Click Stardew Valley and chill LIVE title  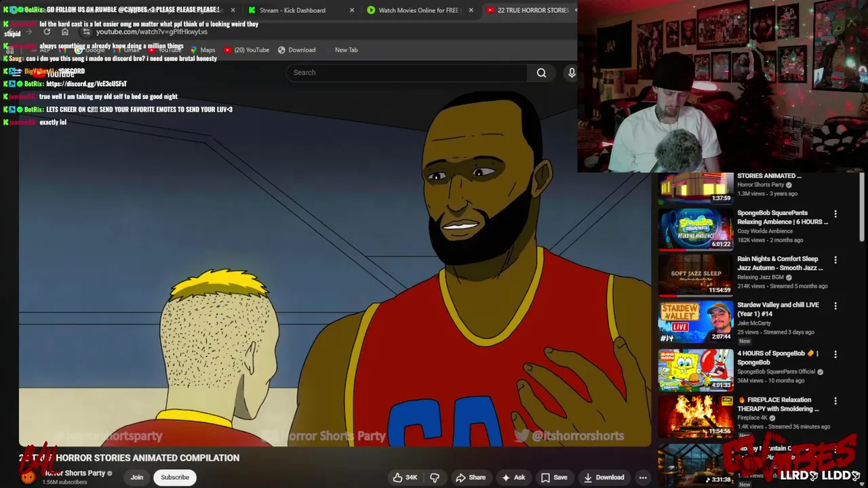point(778,310)
